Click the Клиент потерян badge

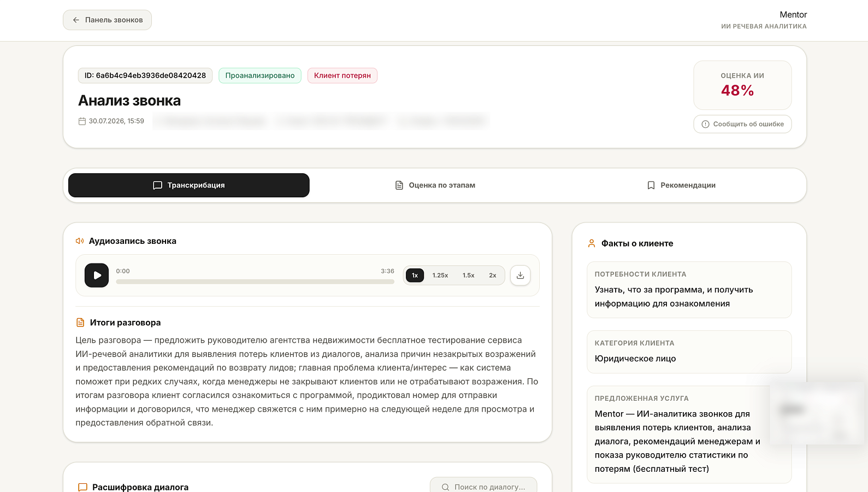[343, 75]
